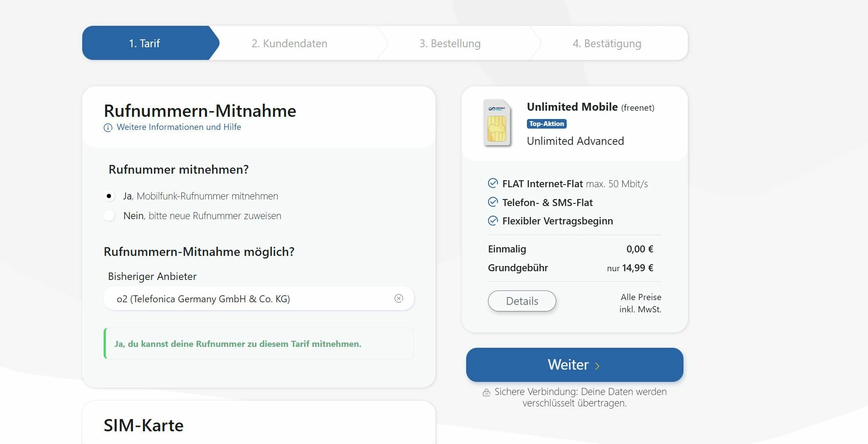Click the info icon beside Weitere Informationen
This screenshot has width=868, height=444.
108,128
